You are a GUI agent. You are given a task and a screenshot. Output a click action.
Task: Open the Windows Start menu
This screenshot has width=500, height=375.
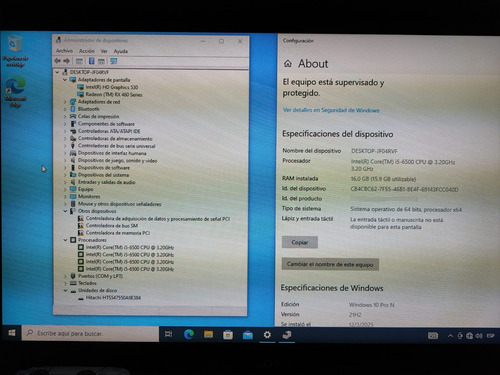[x=12, y=333]
